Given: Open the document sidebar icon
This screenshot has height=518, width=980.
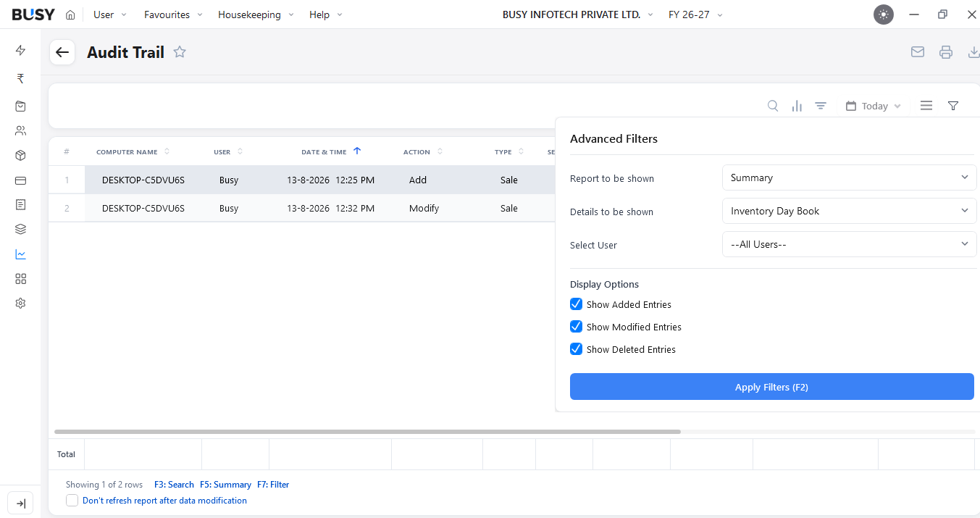Looking at the screenshot, I should [20, 204].
